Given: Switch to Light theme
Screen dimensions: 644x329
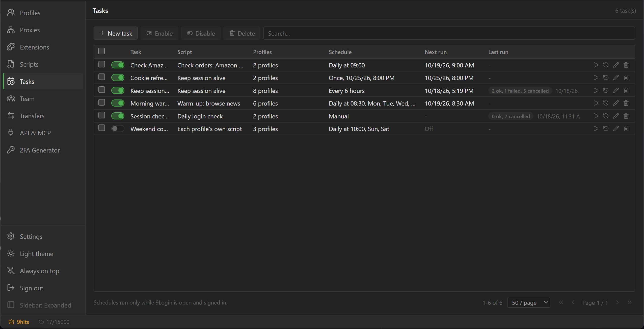Looking at the screenshot, I should point(43,254).
